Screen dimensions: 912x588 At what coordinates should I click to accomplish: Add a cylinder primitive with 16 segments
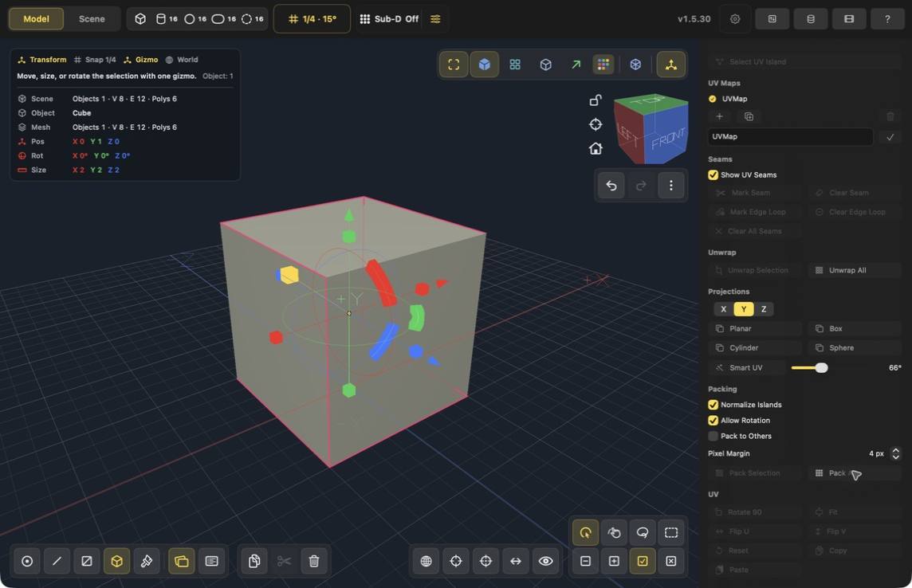click(x=167, y=18)
